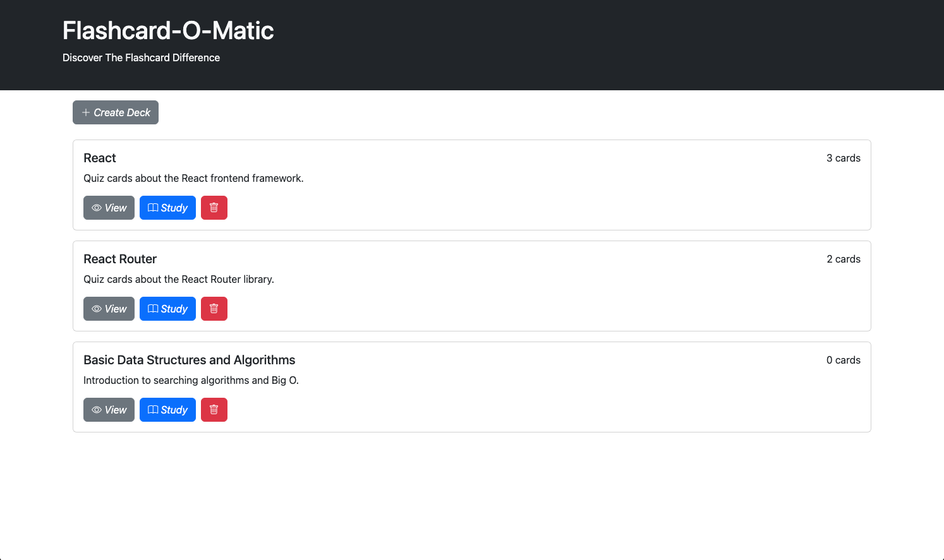This screenshot has width=944, height=560.
Task: Delete the React Router deck
Action: pos(214,309)
